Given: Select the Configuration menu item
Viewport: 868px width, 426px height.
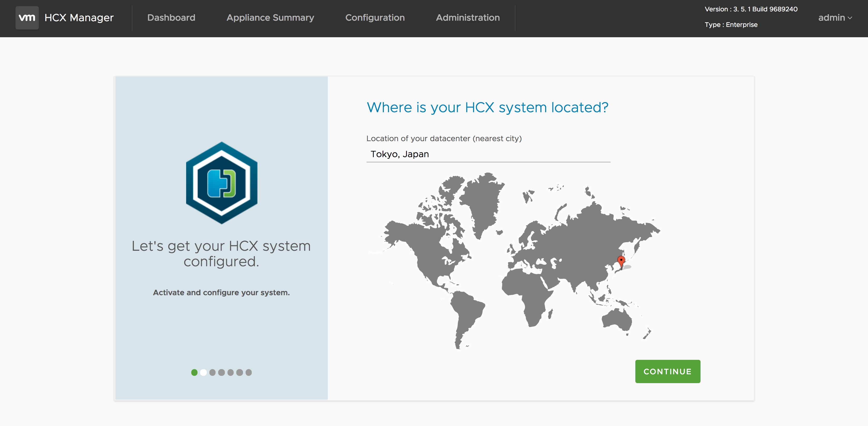Looking at the screenshot, I should [375, 18].
